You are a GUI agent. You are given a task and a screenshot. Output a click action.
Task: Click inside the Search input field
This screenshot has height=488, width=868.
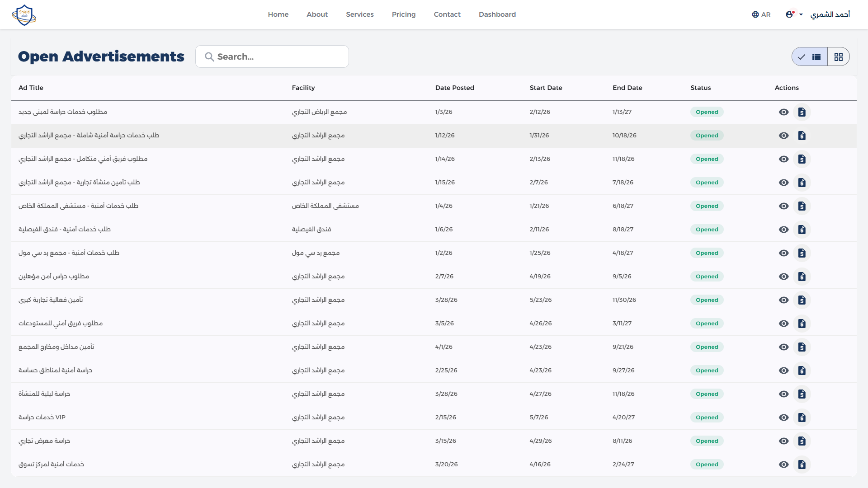click(271, 56)
